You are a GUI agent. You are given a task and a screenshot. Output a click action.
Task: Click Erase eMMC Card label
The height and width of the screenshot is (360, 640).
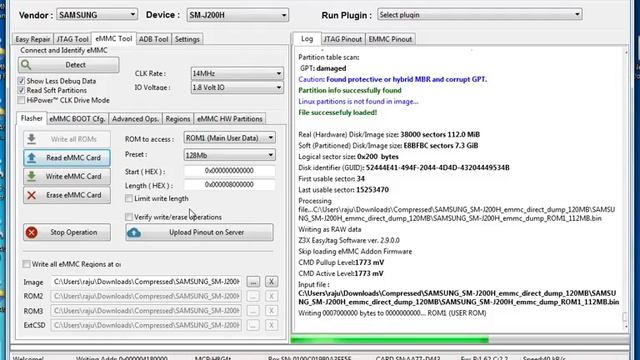point(74,195)
